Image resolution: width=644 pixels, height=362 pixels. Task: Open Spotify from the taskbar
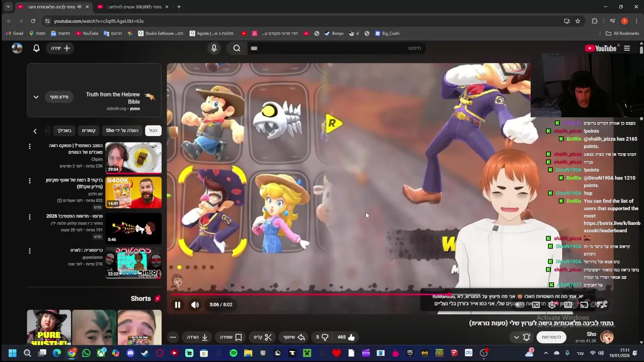(x=233, y=353)
